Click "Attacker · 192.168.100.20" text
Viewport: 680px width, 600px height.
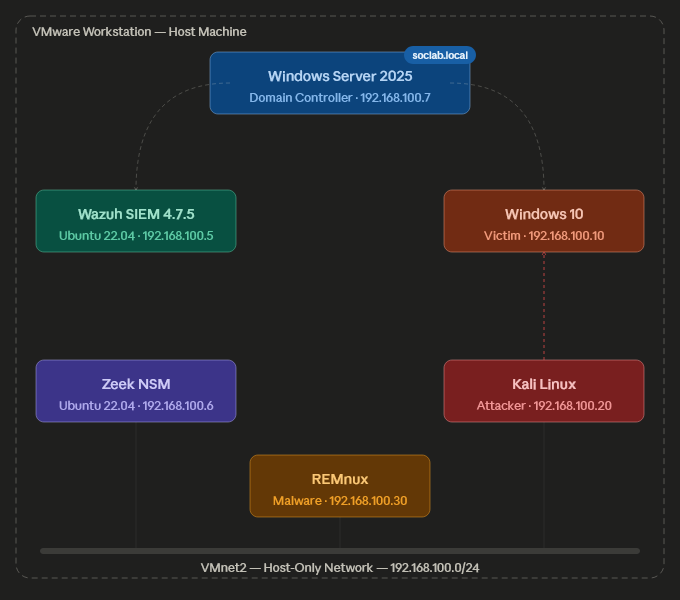click(x=544, y=406)
